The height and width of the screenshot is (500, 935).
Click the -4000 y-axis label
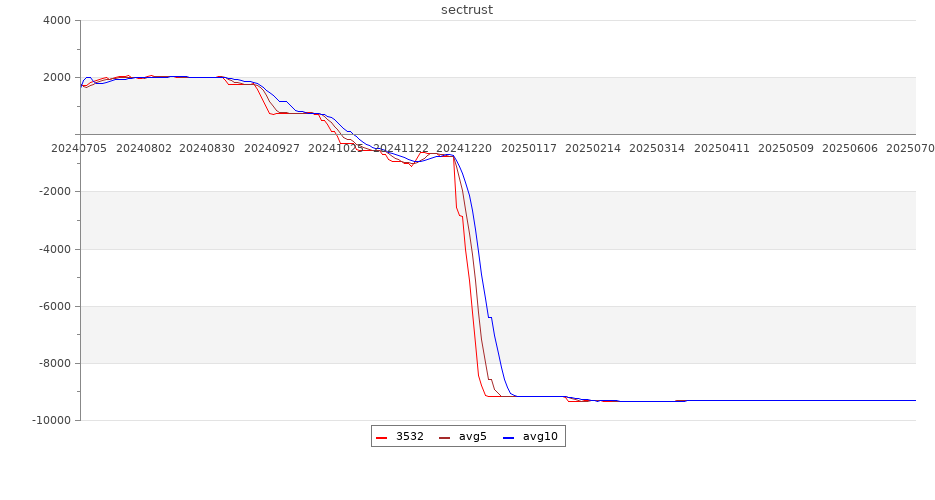54,250
